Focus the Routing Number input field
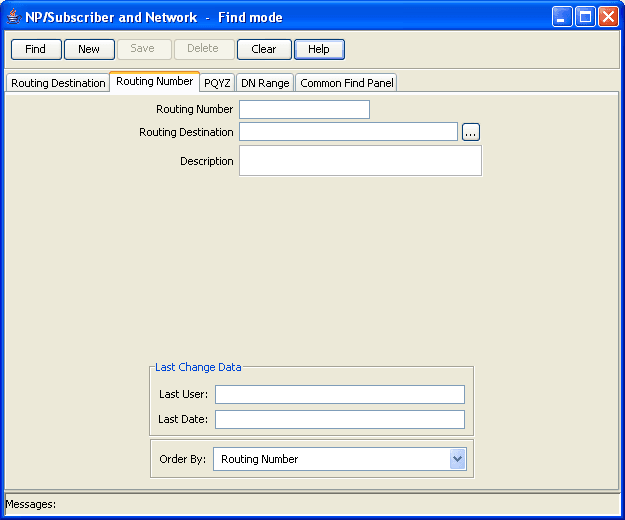Viewport: 625px width, 520px height. (305, 110)
